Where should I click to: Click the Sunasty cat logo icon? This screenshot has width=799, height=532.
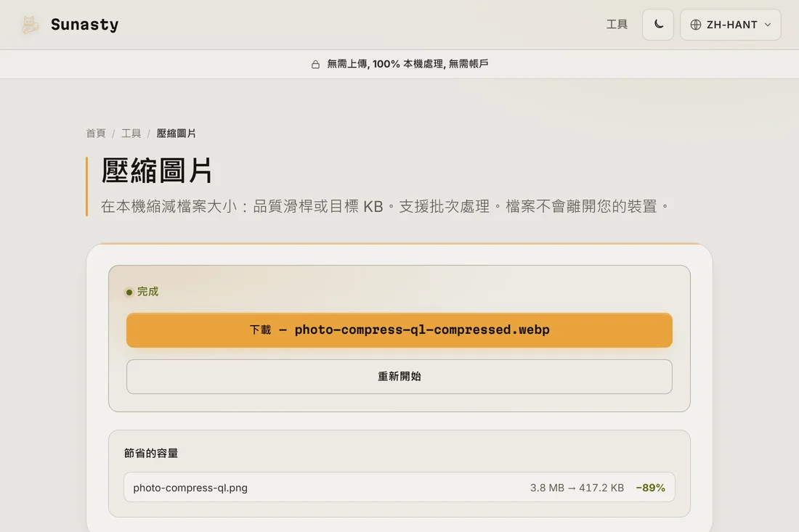(x=30, y=25)
